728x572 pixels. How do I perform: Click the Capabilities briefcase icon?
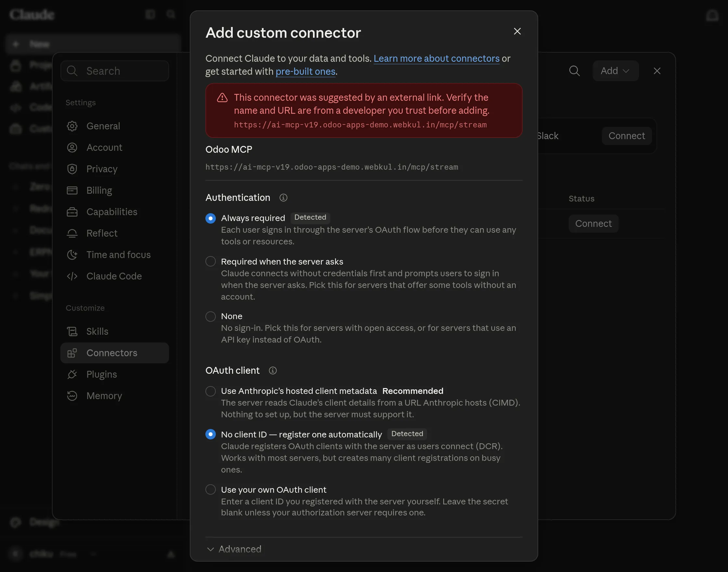(x=72, y=212)
